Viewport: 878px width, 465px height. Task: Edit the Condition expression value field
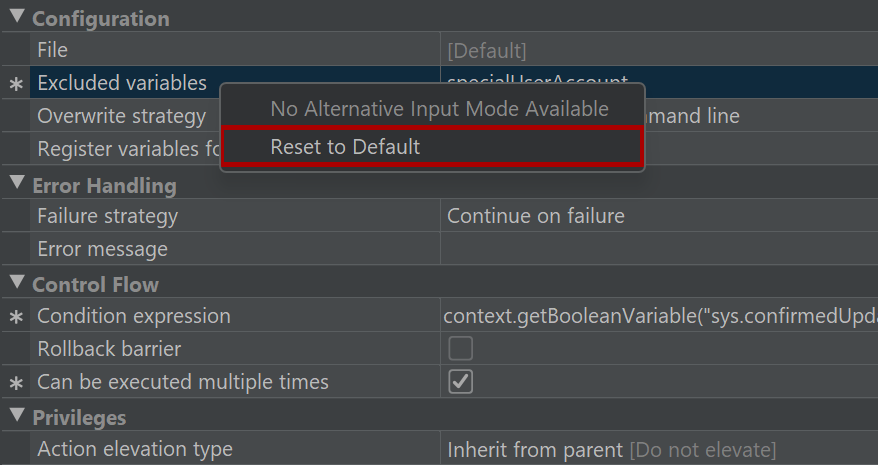click(x=659, y=315)
